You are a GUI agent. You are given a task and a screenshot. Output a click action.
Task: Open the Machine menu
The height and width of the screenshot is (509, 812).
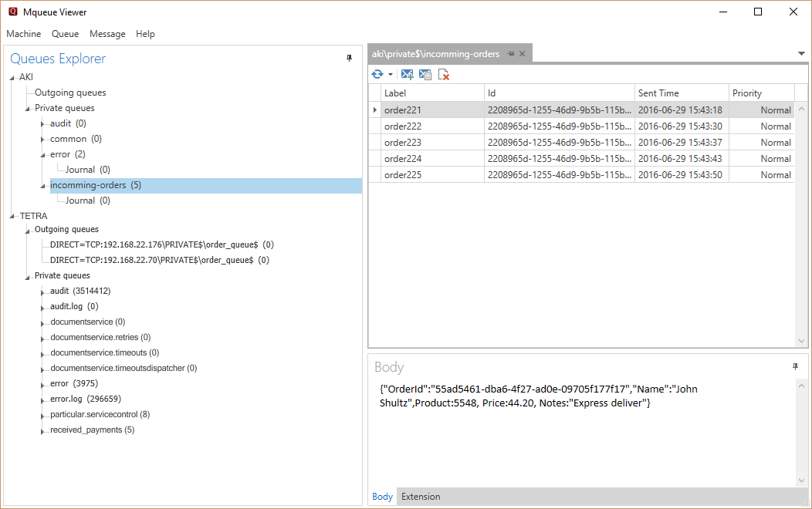pyautogui.click(x=24, y=34)
